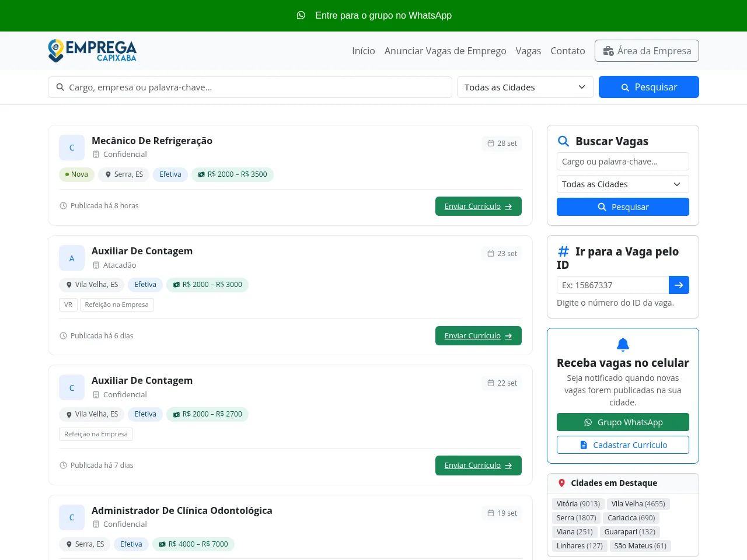This screenshot has height=560, width=747.
Task: Click the C avatar of Administrador De Clínica Odontológica
Action: pyautogui.click(x=72, y=517)
